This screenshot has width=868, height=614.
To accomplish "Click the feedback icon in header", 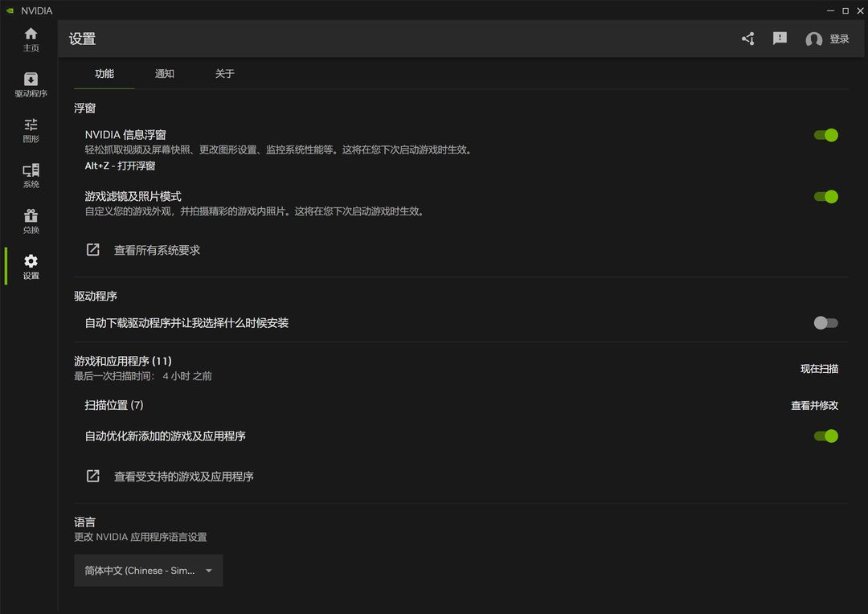I will 780,39.
